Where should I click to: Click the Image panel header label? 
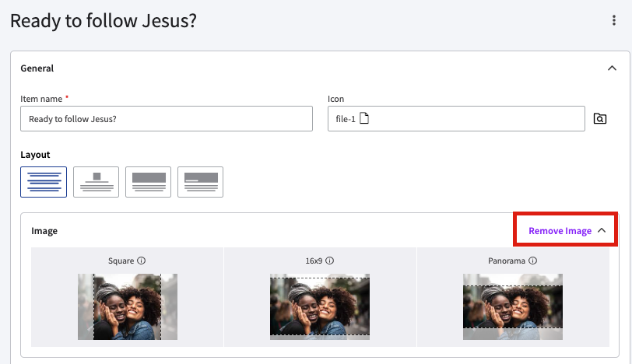click(44, 231)
